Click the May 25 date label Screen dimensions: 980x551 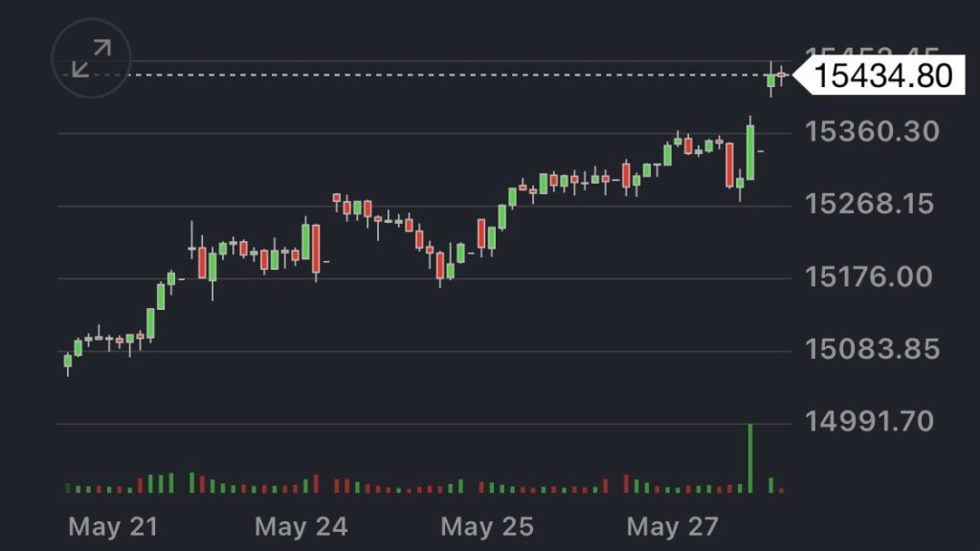click(487, 526)
